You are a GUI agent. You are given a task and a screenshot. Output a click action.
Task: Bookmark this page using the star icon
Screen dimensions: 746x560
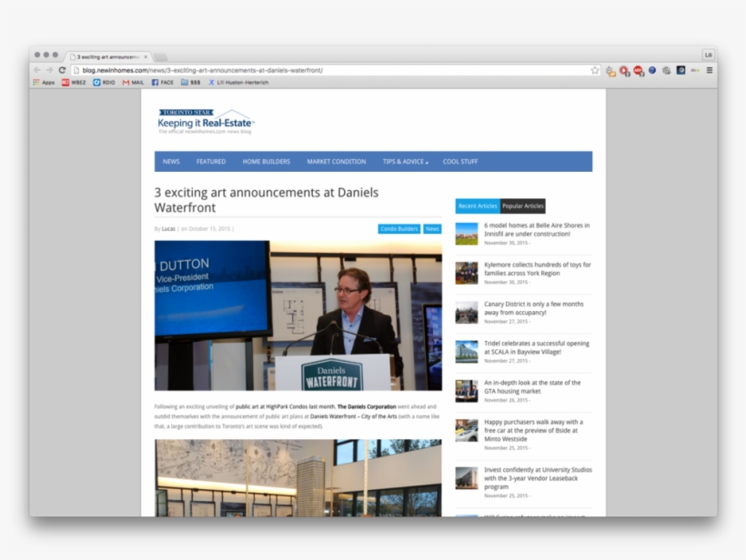pyautogui.click(x=595, y=69)
